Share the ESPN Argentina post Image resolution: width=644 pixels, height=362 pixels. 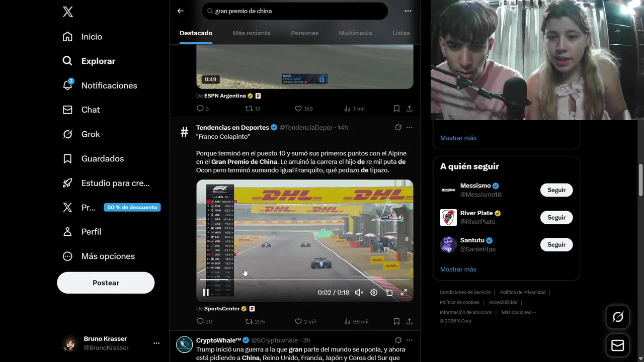[410, 109]
